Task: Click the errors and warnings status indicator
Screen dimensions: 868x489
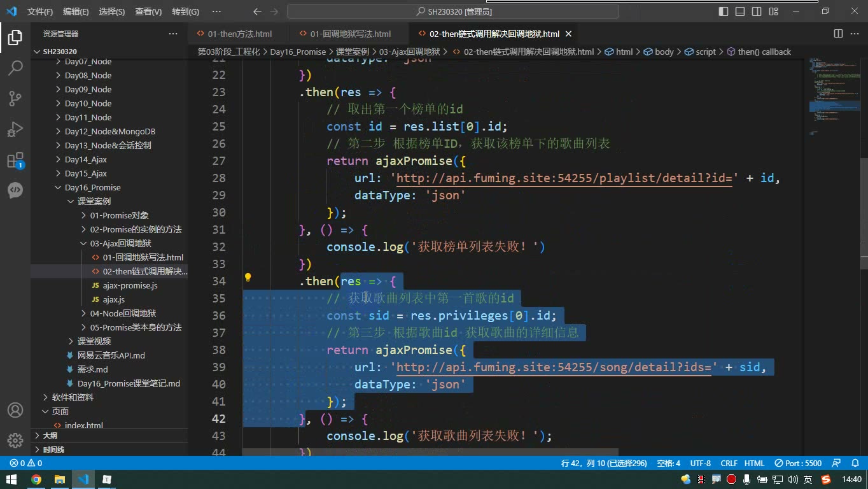Action: pos(26,463)
